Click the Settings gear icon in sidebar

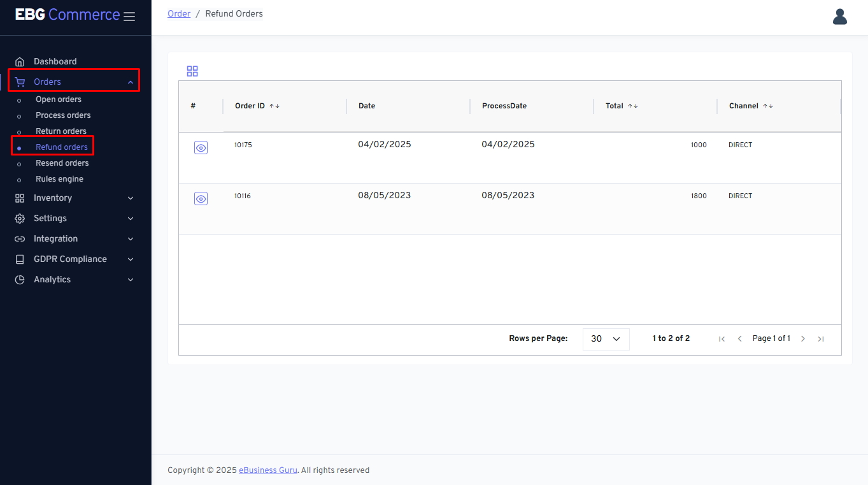(x=20, y=219)
